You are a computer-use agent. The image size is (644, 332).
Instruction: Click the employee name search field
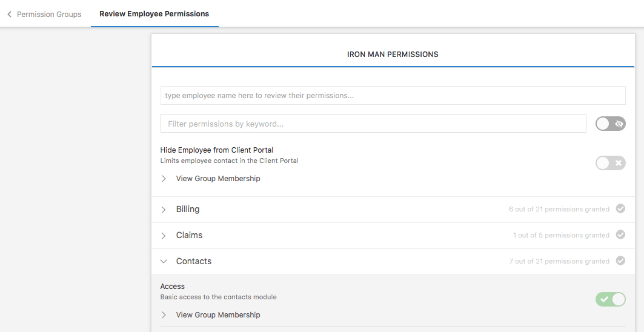point(393,95)
